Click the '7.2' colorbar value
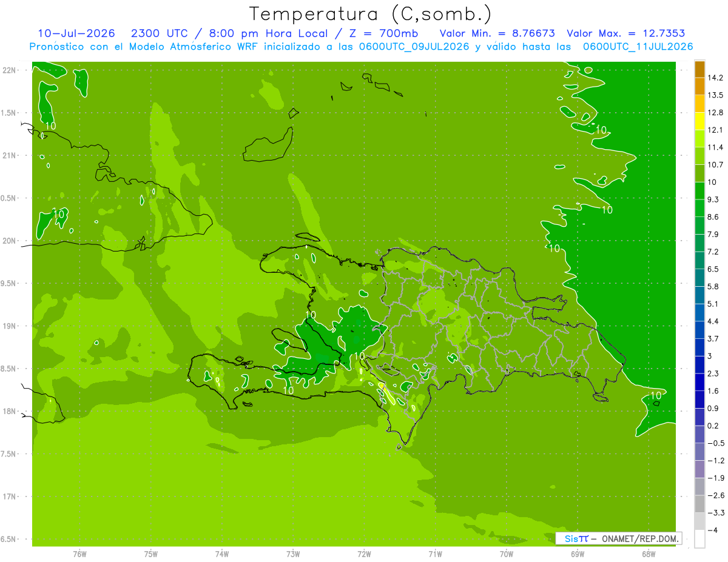 (713, 252)
